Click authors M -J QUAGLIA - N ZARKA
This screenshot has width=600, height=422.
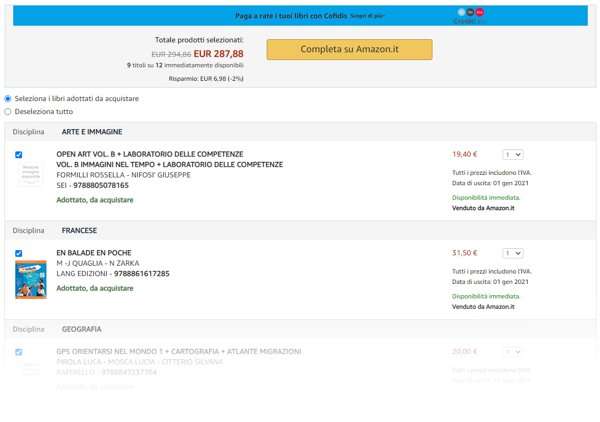click(98, 264)
